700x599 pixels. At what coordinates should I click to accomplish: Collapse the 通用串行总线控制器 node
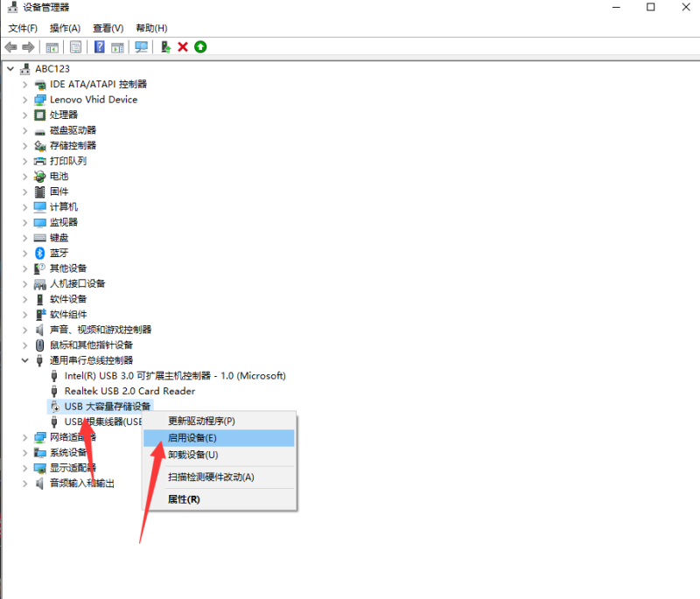[25, 360]
